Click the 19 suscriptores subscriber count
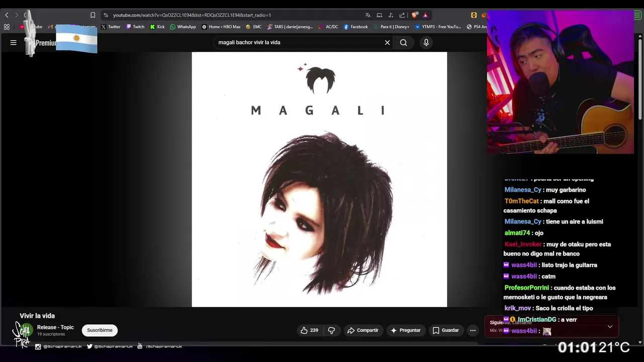 click(51, 334)
